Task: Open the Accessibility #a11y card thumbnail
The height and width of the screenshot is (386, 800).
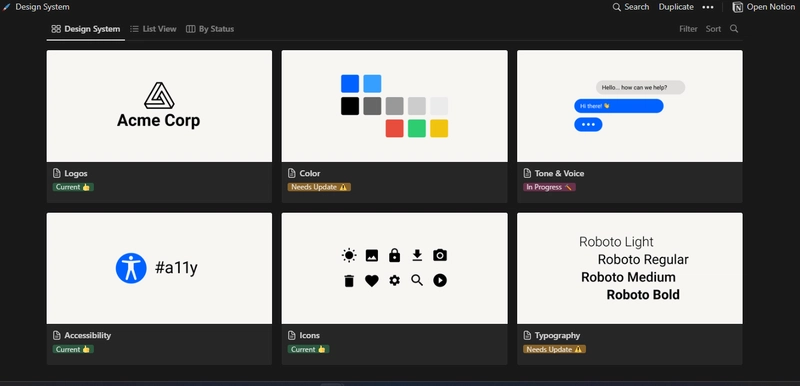Action: (x=159, y=268)
